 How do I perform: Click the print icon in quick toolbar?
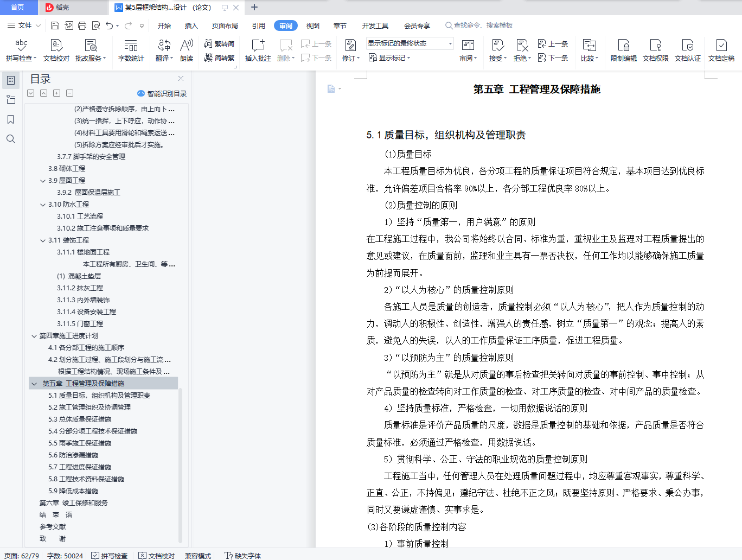82,26
